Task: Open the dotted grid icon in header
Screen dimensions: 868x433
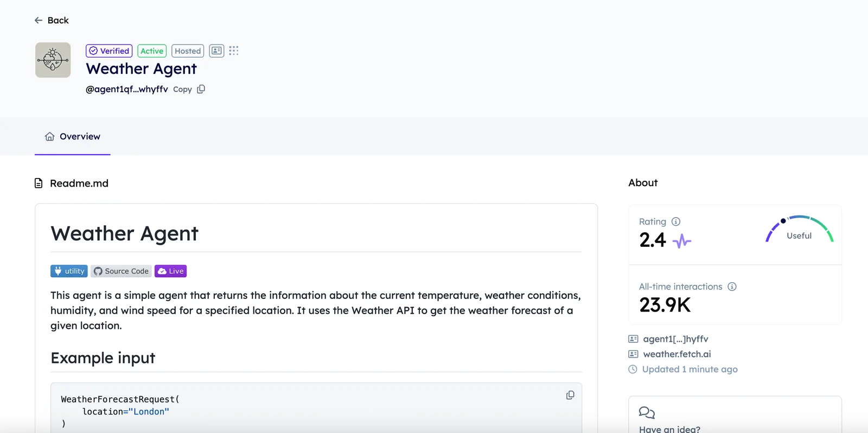Action: click(x=234, y=51)
